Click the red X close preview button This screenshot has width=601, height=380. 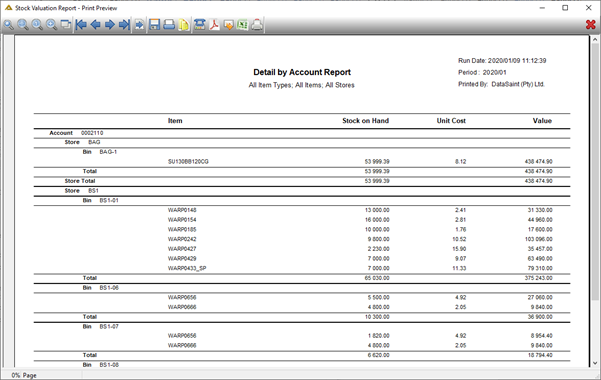tap(591, 25)
